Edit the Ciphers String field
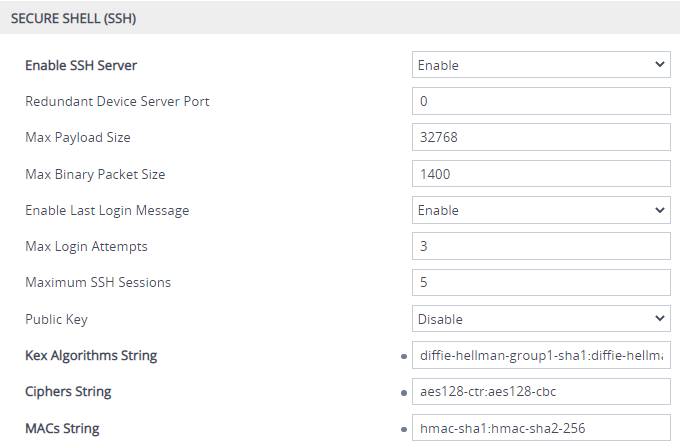The image size is (680, 448). click(x=540, y=391)
